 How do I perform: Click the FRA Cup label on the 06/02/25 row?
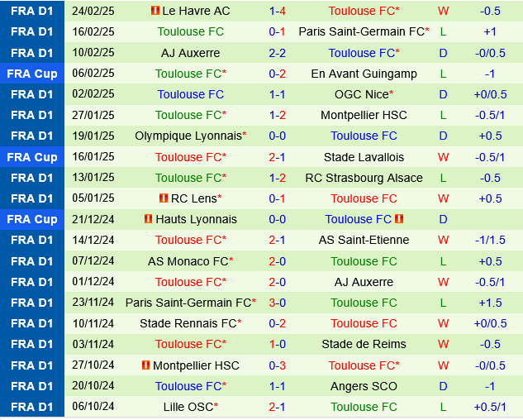pyautogui.click(x=32, y=74)
